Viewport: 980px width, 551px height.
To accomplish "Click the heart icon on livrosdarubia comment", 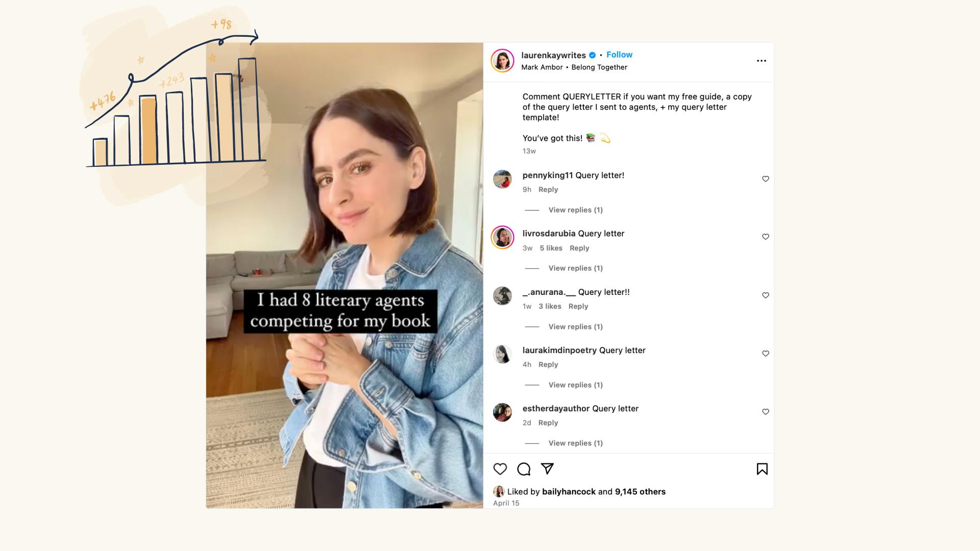I will (x=764, y=237).
